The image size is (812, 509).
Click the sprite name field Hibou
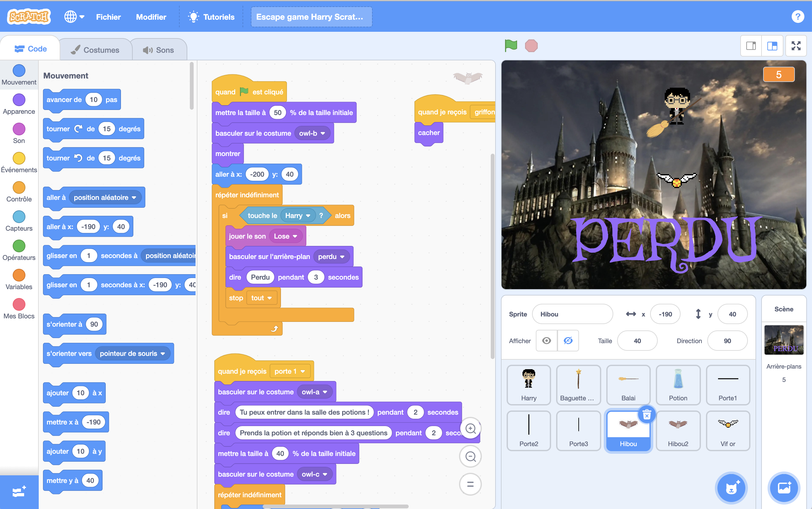click(572, 314)
